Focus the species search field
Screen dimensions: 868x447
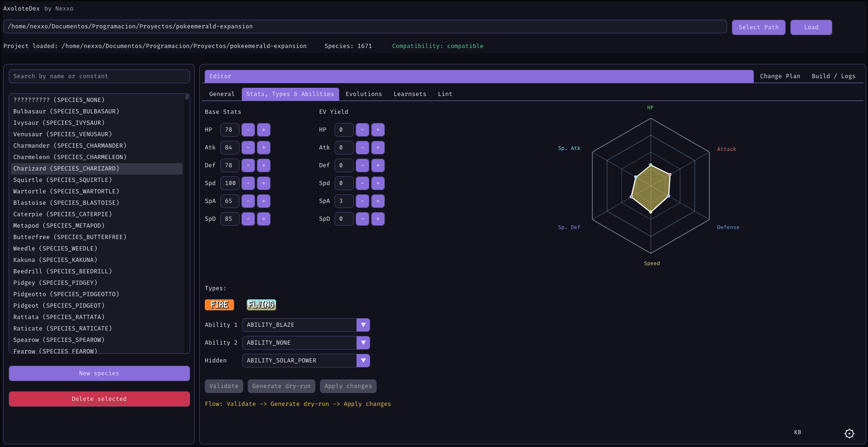[99, 76]
